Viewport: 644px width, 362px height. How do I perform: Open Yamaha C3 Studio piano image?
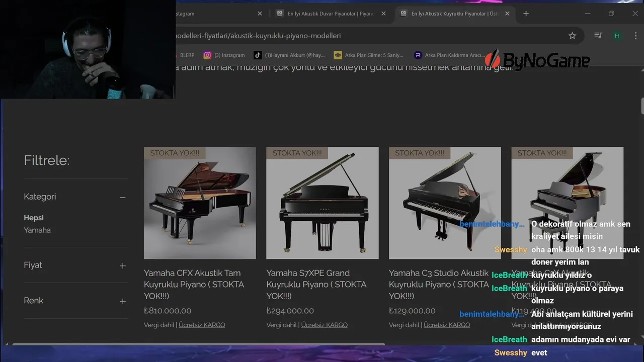445,203
